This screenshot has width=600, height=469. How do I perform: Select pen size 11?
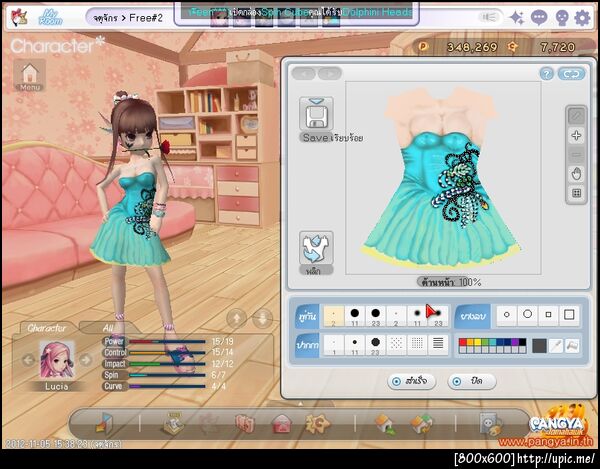[x=355, y=345]
